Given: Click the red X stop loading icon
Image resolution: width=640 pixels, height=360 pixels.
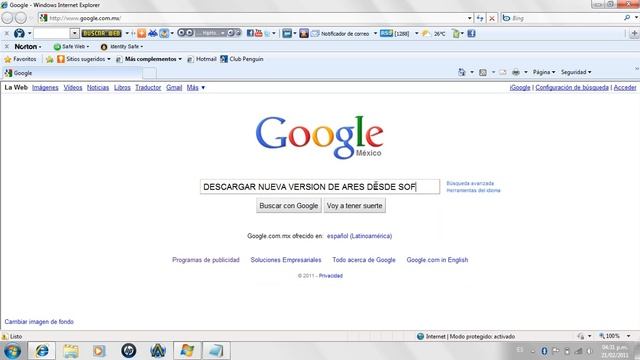Looking at the screenshot, I should click(492, 18).
